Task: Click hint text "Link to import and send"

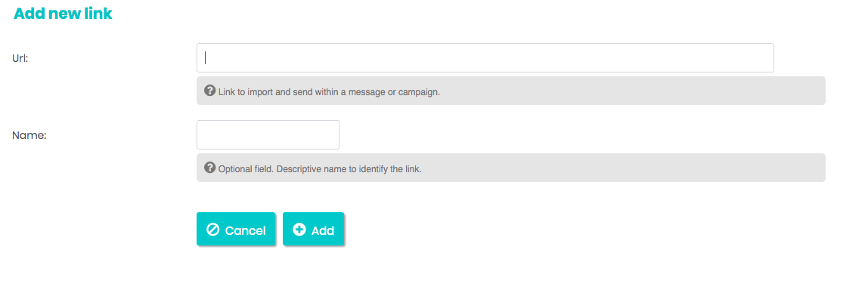Action: point(263,92)
